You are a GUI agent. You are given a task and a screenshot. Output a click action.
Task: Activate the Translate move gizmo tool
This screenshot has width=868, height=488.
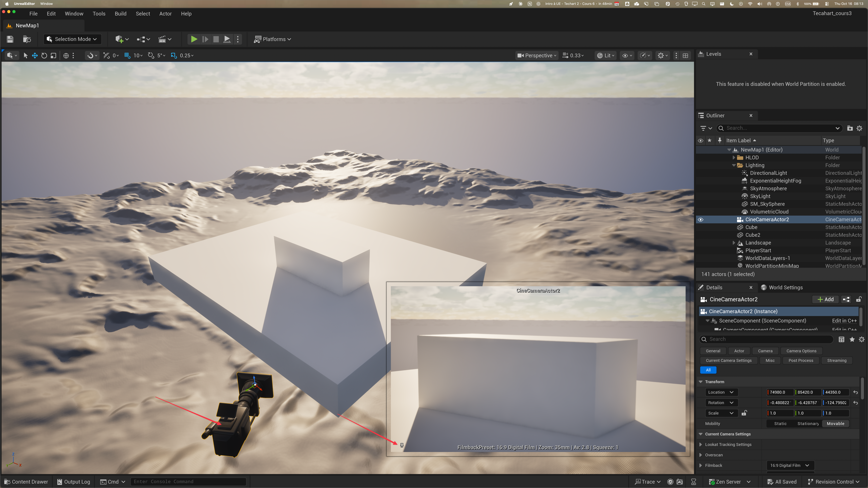(35, 56)
